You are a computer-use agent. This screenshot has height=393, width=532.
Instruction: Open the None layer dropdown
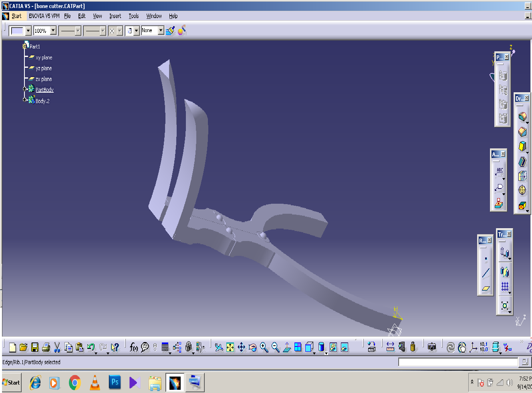161,30
